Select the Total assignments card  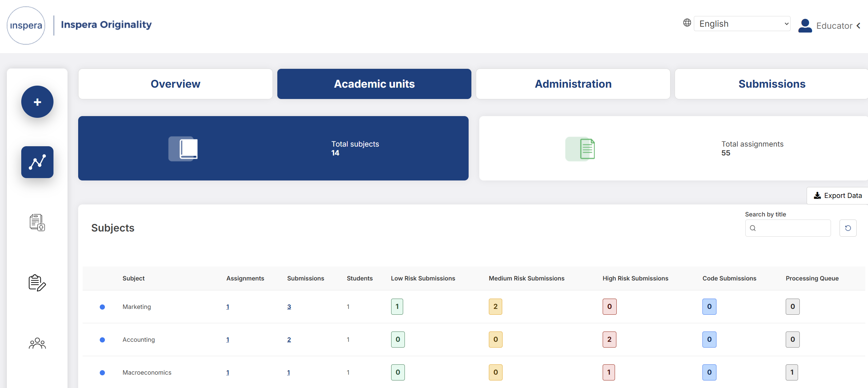tap(673, 148)
